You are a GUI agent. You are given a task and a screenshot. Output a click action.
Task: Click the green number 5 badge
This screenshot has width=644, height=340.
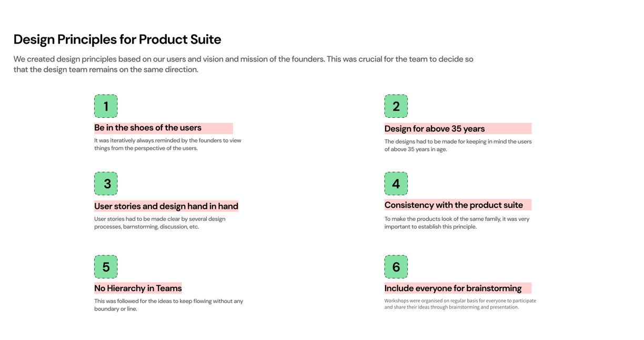click(x=106, y=267)
